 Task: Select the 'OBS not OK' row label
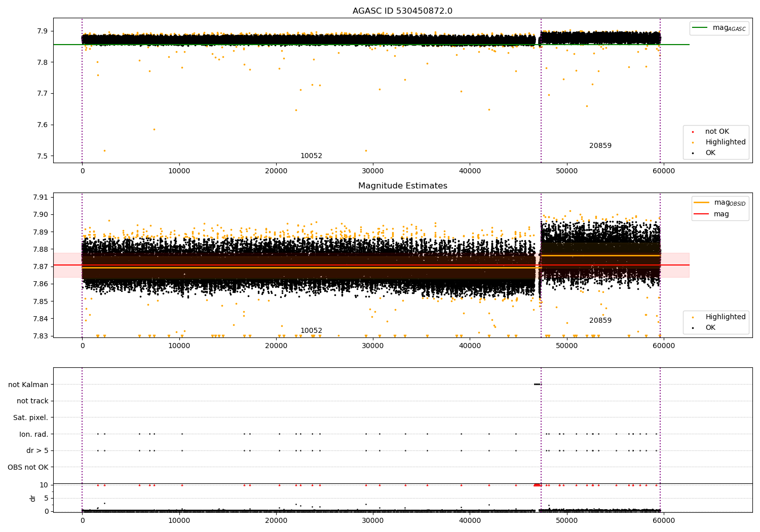coord(28,467)
